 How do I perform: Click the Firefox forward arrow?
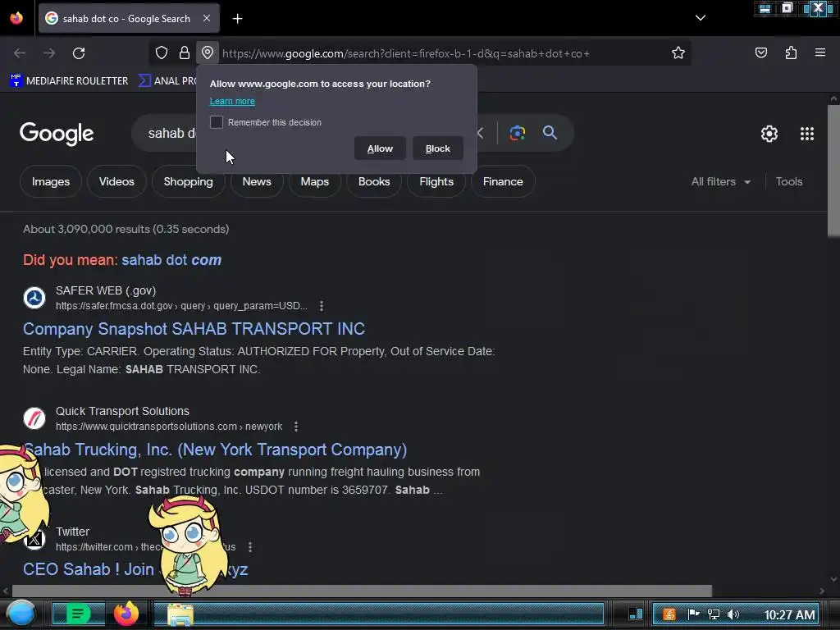click(49, 53)
